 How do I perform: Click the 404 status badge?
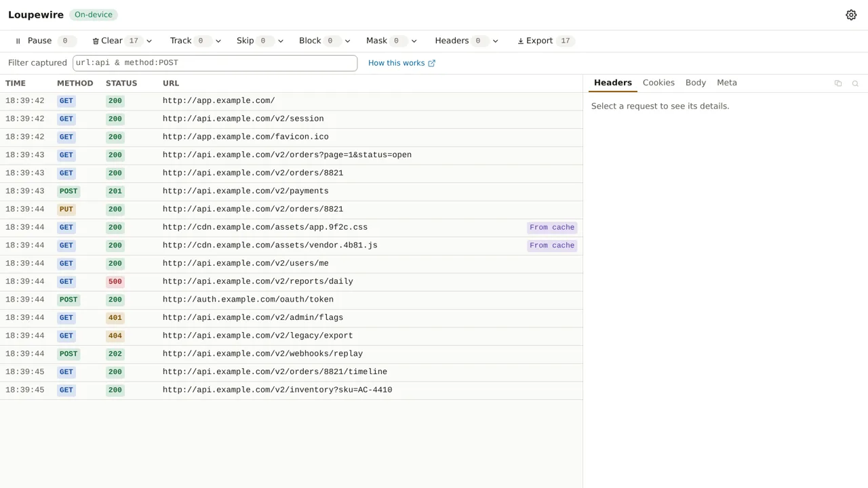[115, 336]
